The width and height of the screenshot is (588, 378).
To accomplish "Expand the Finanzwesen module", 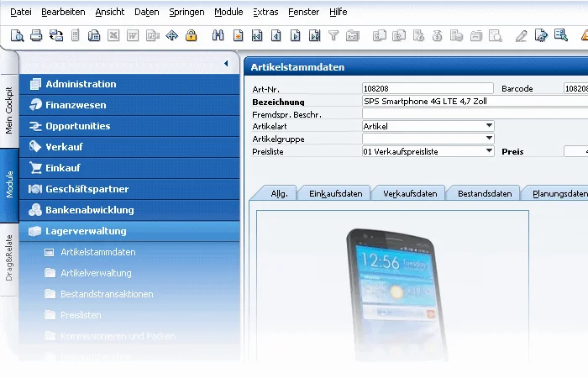I will point(129,105).
